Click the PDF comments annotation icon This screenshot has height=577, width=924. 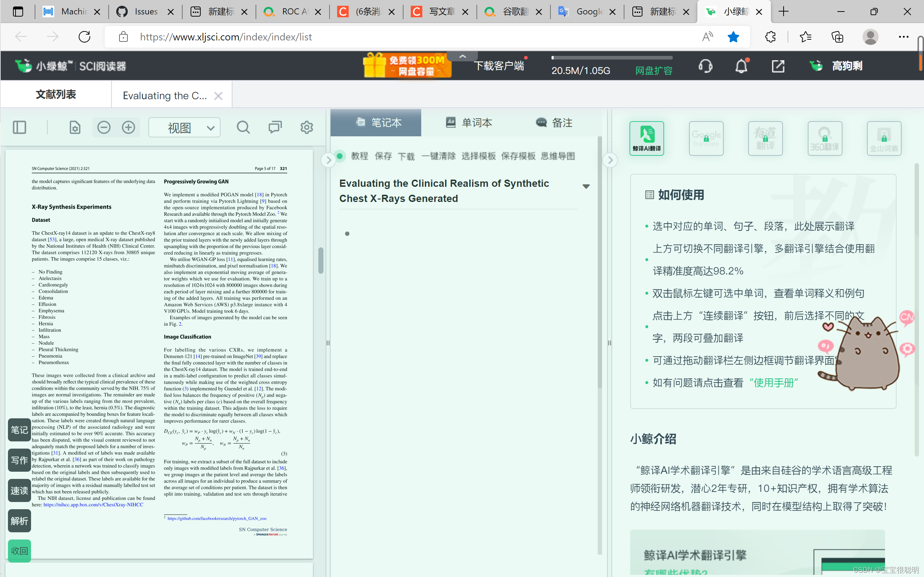(275, 127)
